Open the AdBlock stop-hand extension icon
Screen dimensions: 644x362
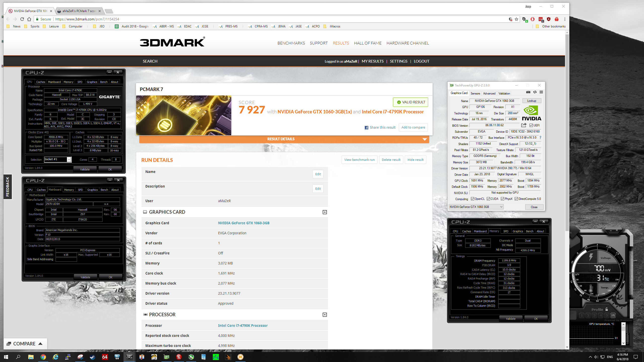(x=533, y=19)
